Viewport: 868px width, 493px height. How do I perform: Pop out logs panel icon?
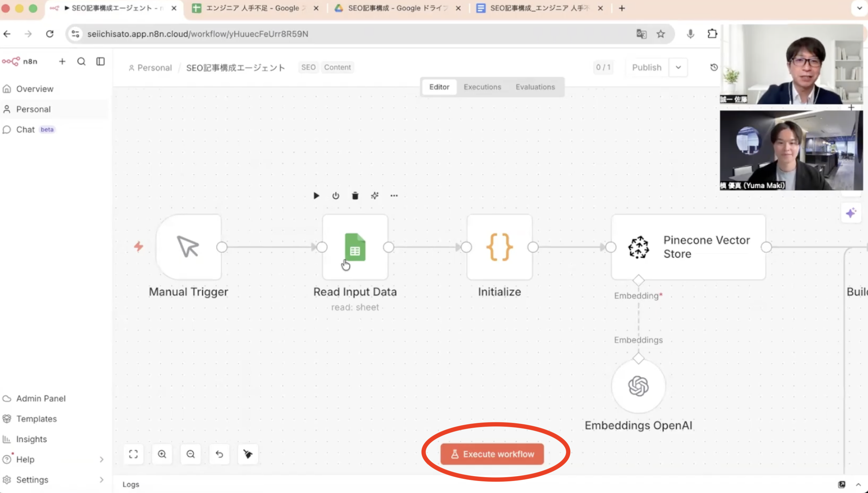pos(842,484)
